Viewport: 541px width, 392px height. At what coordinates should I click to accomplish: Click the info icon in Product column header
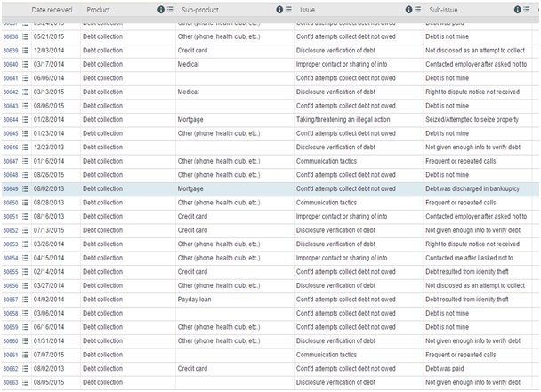162,10
